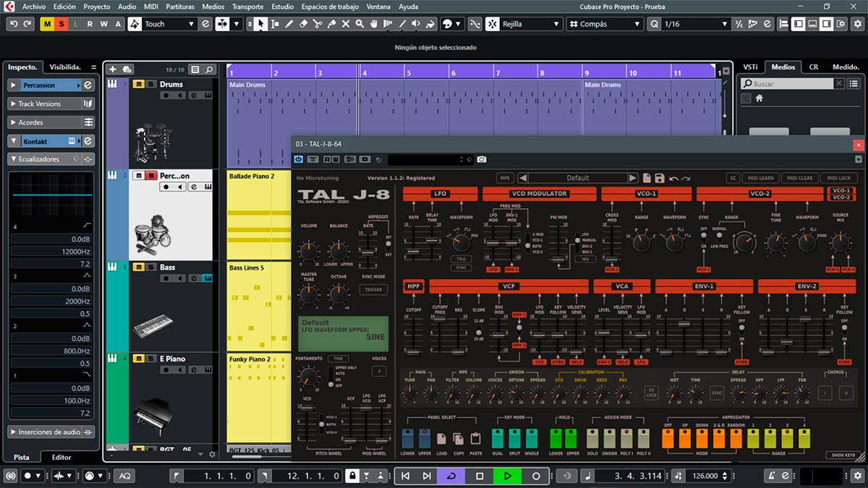Click MIDI LEARN button in TAL-J-8
This screenshot has width=868, height=488.
pos(762,178)
